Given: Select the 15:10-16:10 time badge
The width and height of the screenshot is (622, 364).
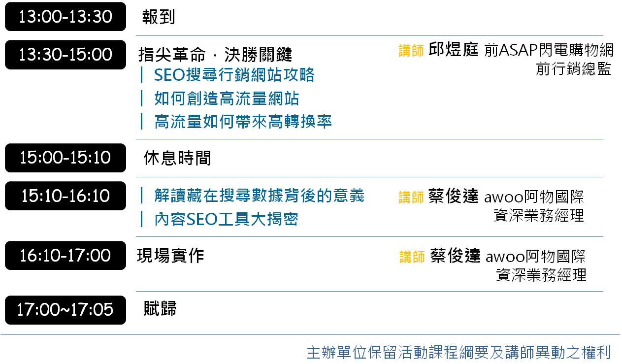Looking at the screenshot, I should click(65, 196).
